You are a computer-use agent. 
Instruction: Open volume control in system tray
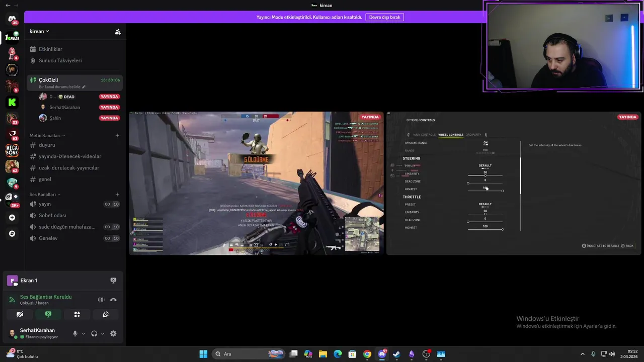(612, 354)
